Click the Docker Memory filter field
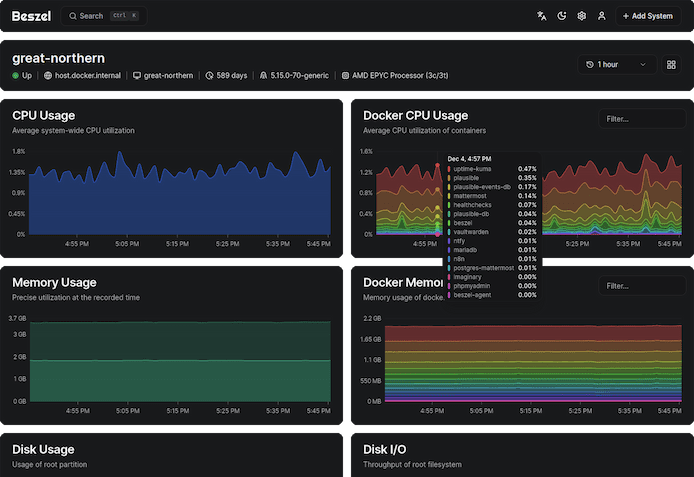Viewport: 694px width, 477px height. pos(640,286)
